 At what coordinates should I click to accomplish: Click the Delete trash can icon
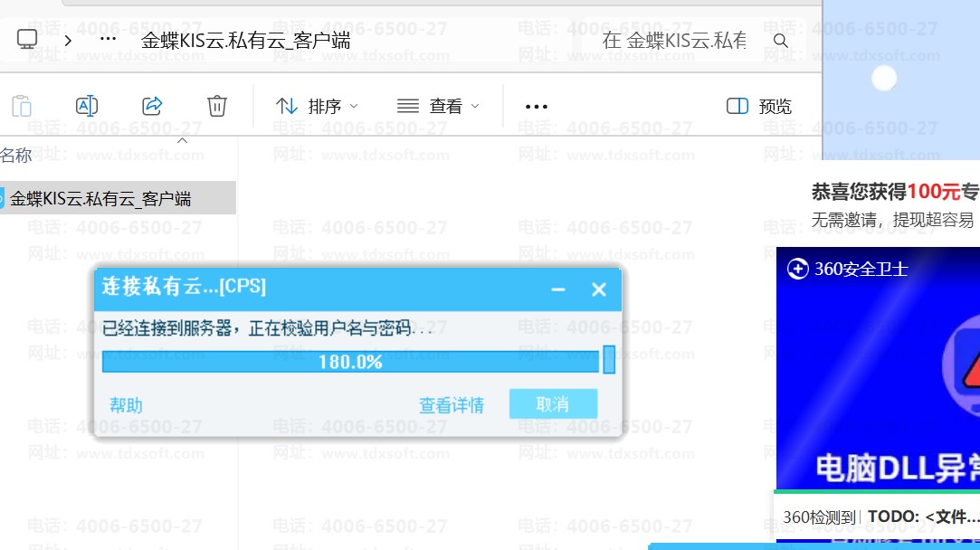tap(217, 106)
